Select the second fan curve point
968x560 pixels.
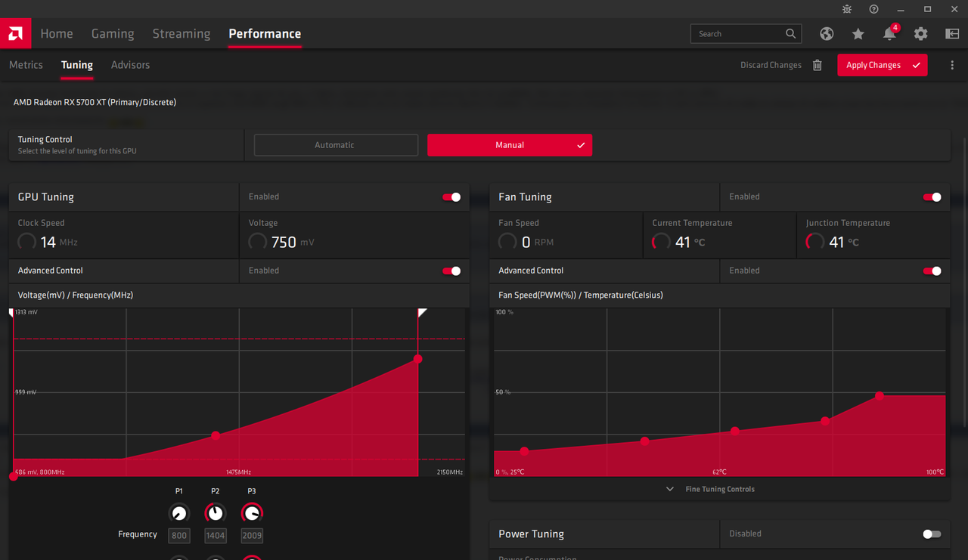click(644, 441)
